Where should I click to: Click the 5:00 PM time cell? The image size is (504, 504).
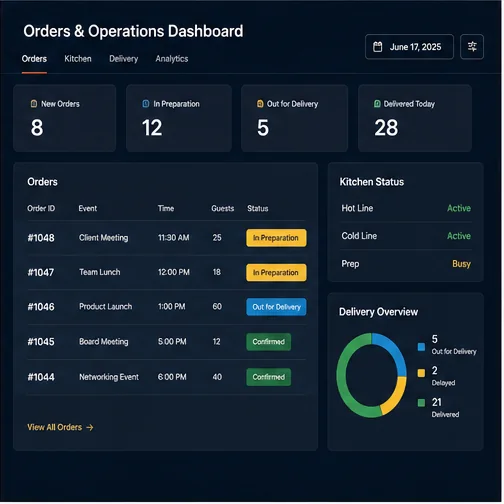tap(173, 342)
